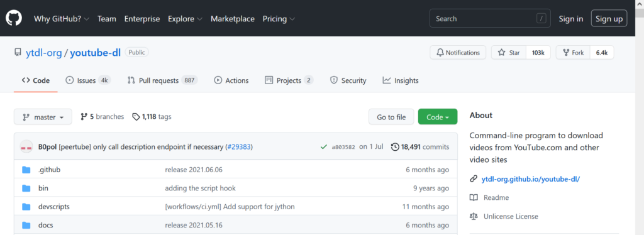Image resolution: width=644 pixels, height=235 pixels.
Task: Expand the Explore menu
Action: (185, 19)
